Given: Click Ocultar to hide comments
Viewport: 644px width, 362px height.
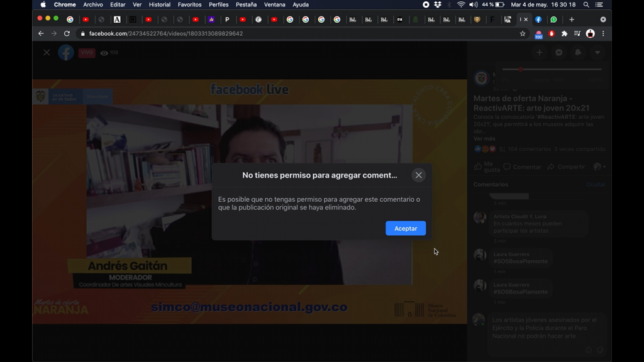Looking at the screenshot, I should click(x=595, y=185).
